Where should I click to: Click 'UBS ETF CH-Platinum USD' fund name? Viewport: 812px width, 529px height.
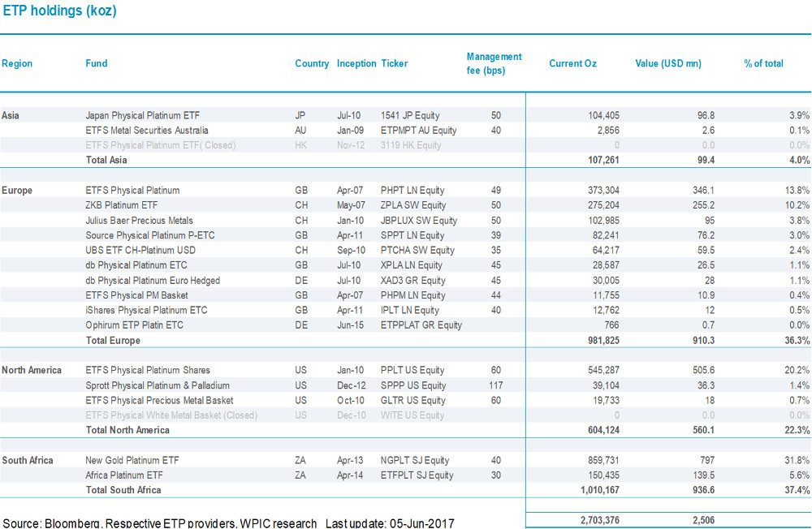click(140, 251)
